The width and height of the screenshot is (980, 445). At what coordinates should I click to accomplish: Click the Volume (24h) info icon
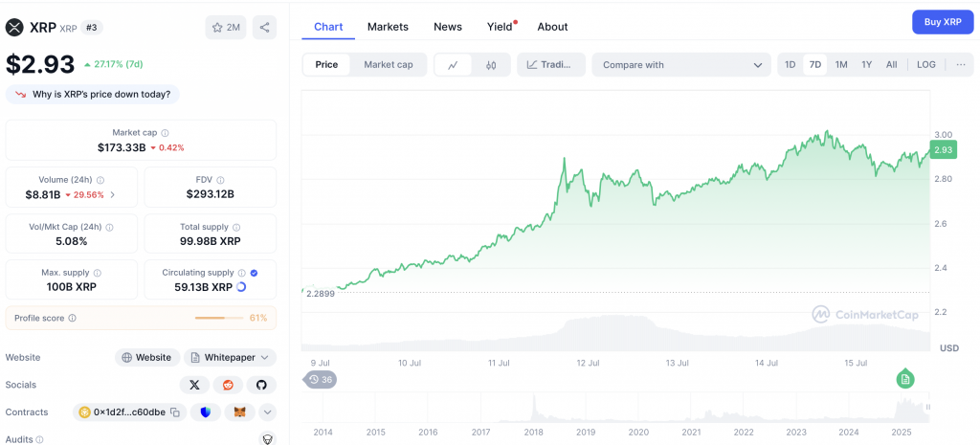point(100,180)
